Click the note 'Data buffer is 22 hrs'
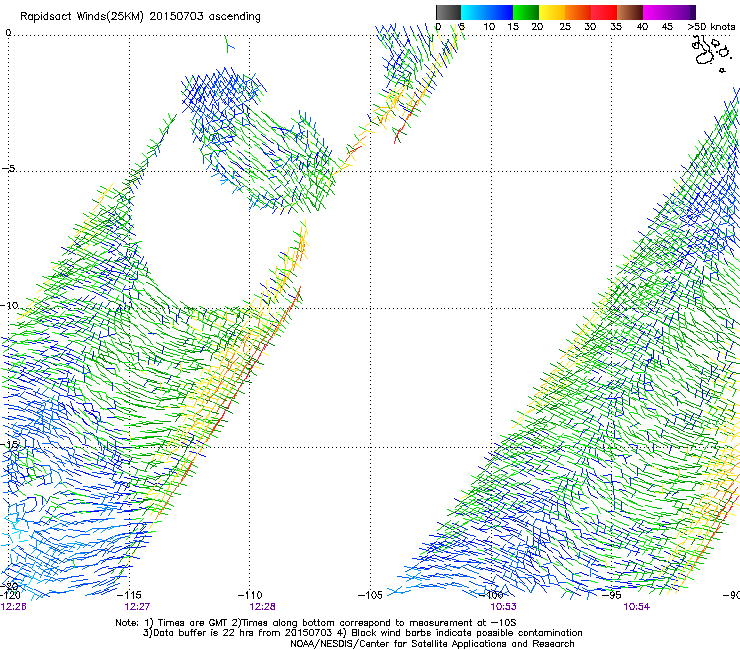Image resolution: width=740 pixels, height=650 pixels. [x=204, y=633]
